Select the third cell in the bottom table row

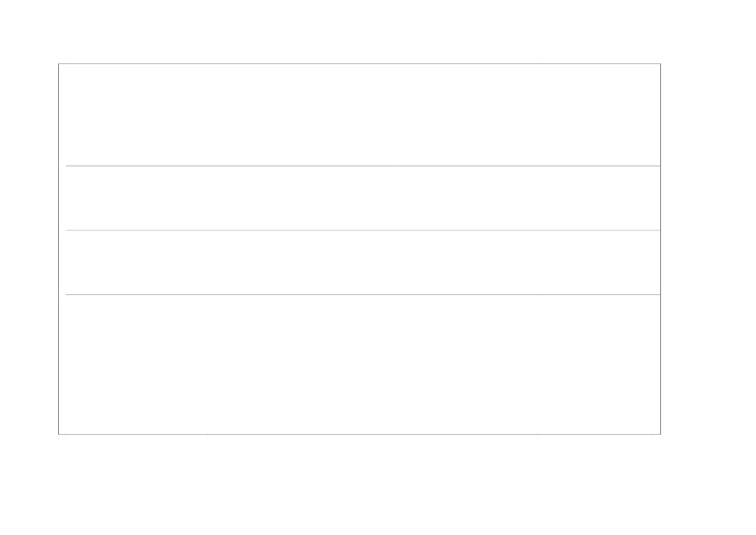click(466, 364)
